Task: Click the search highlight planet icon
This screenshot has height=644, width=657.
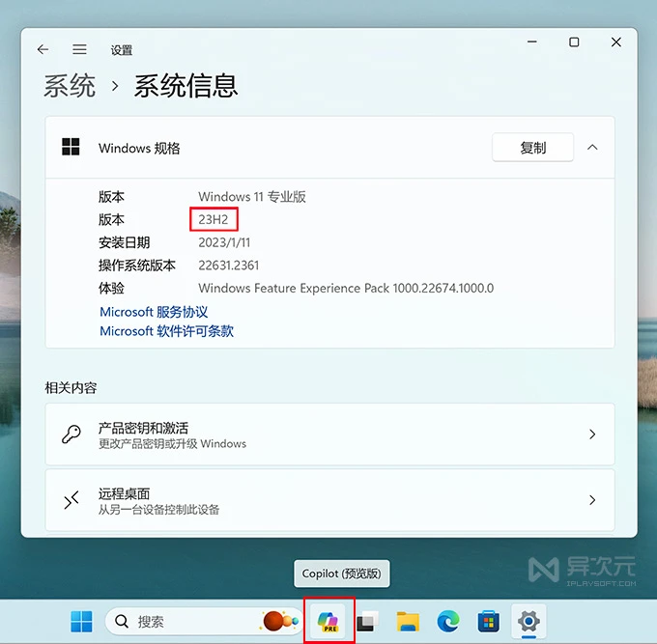Action: pyautogui.click(x=280, y=621)
